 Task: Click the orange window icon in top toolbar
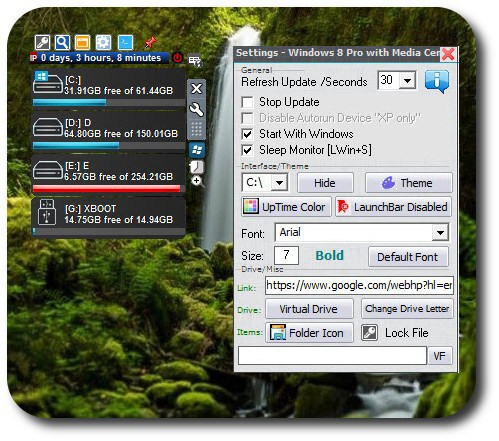pyautogui.click(x=83, y=43)
